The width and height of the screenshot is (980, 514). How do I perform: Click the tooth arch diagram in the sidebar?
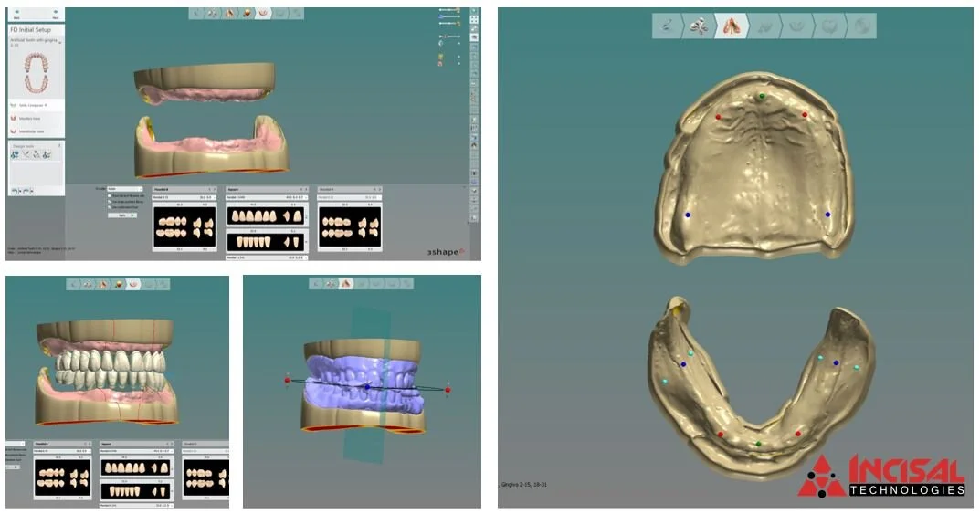[x=36, y=72]
